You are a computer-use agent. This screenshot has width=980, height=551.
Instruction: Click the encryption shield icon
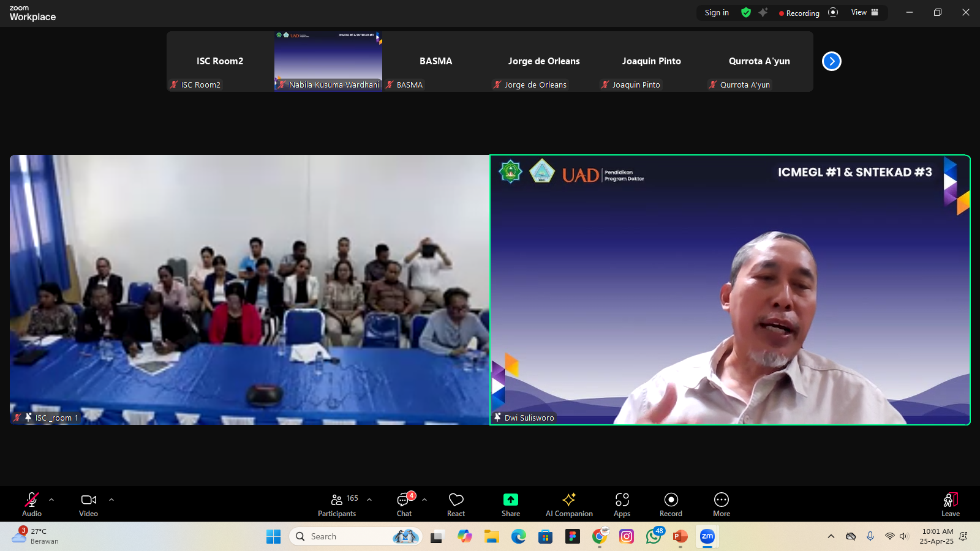pos(746,12)
